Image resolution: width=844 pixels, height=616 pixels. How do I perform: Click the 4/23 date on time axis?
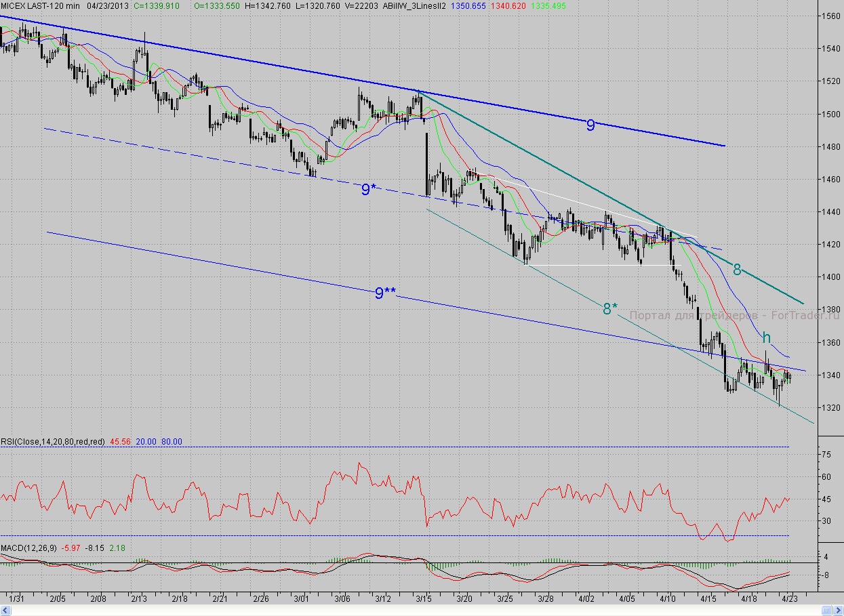[x=789, y=599]
